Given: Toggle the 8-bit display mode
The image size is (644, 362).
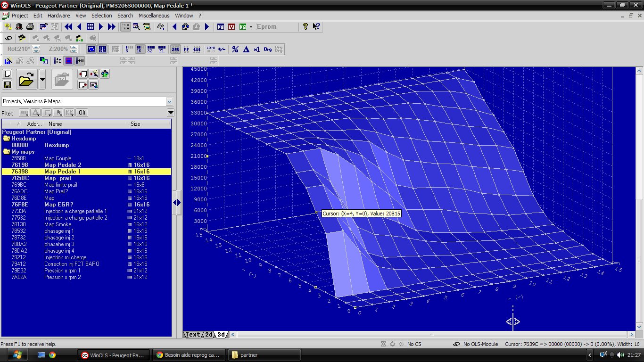Looking at the screenshot, I should point(129,49).
